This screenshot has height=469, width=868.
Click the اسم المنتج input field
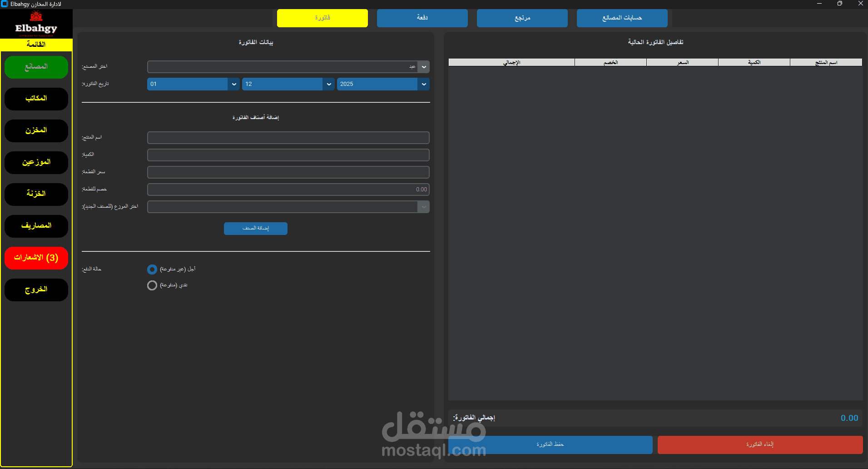pos(288,137)
